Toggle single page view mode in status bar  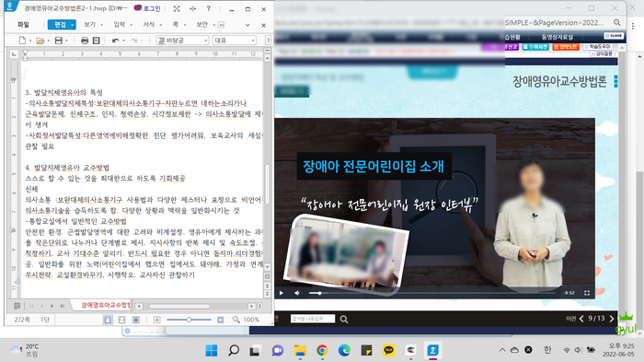pyautogui.click(x=108, y=320)
